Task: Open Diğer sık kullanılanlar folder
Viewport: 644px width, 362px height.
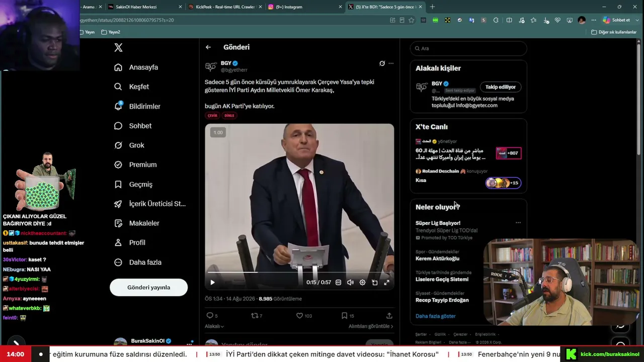Action: tap(614, 32)
